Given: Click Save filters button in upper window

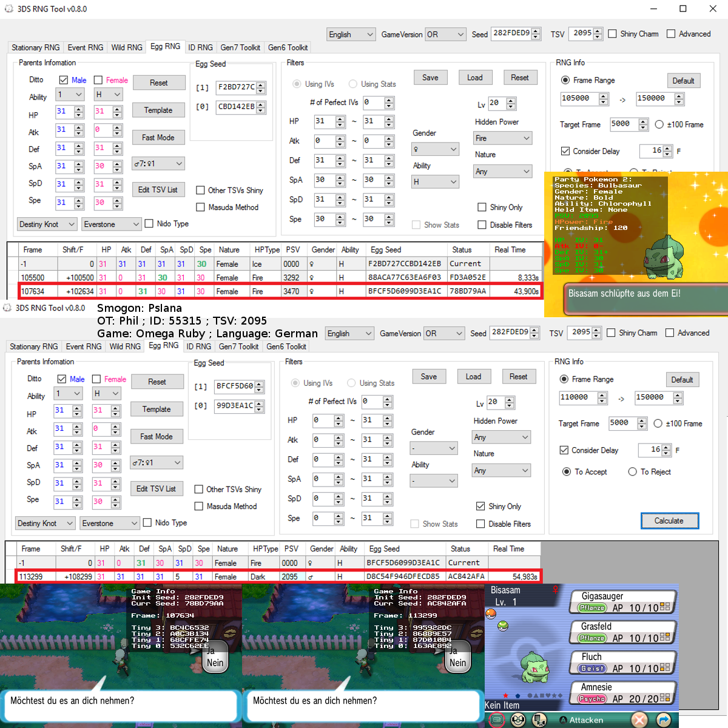Looking at the screenshot, I should (430, 78).
